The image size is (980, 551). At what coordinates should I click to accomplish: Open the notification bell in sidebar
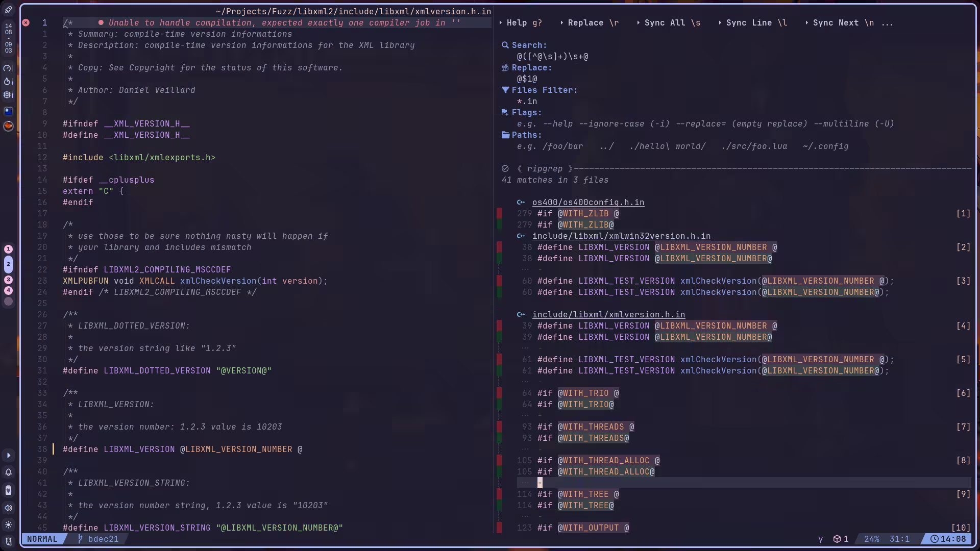coord(9,472)
